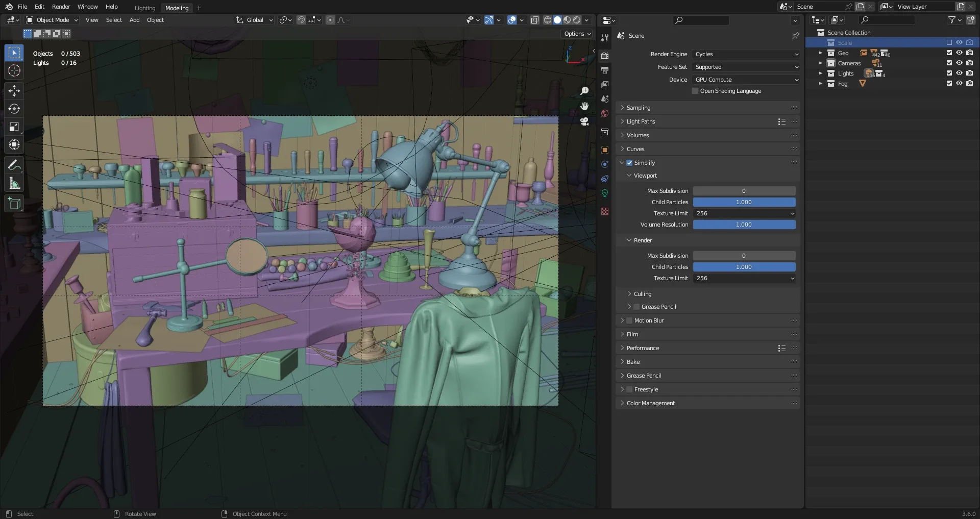Toggle the camera view icon
Screen dimensions: 980x519
[x=584, y=121]
